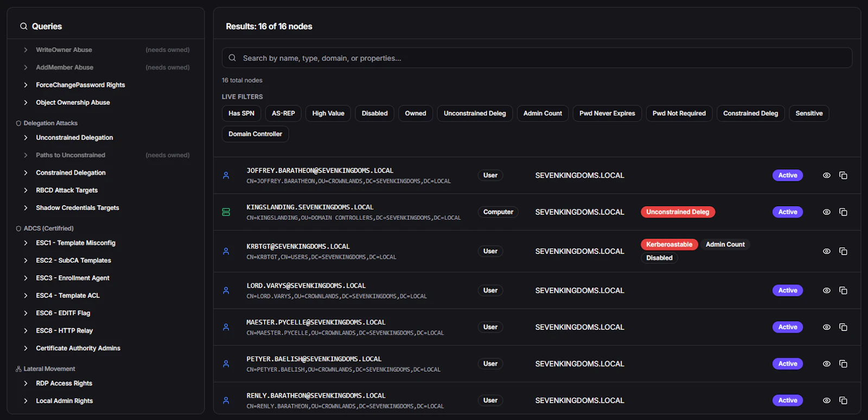Viewport: 868px width, 420px height.
Task: Expand the RBCD Attack Targets query
Action: (25, 190)
